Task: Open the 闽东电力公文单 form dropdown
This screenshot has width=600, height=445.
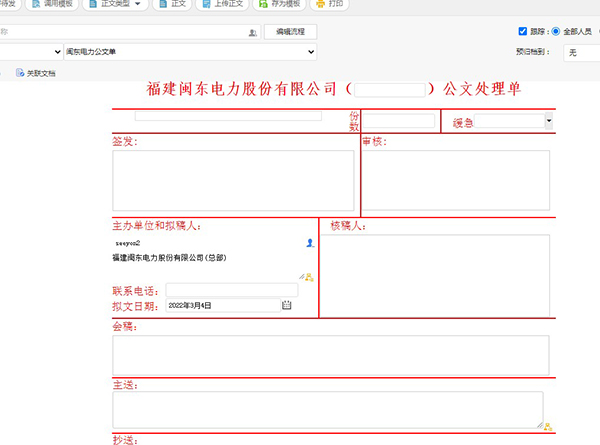Action: pyautogui.click(x=190, y=52)
